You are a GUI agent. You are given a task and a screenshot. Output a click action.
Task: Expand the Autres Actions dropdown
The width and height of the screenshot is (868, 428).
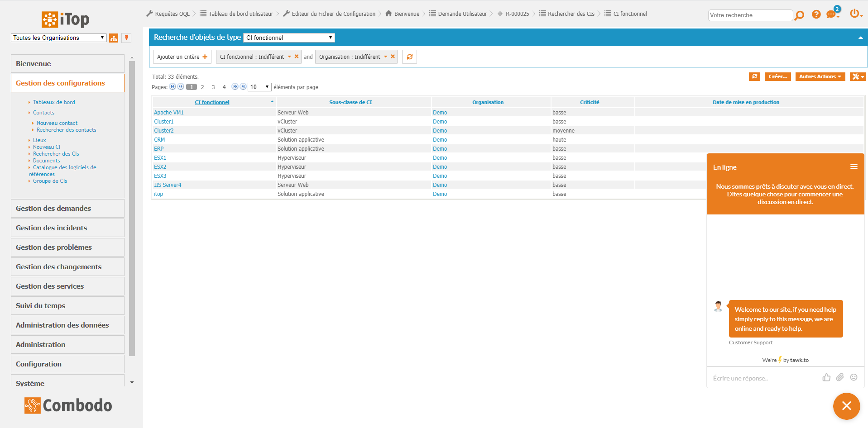(x=820, y=77)
